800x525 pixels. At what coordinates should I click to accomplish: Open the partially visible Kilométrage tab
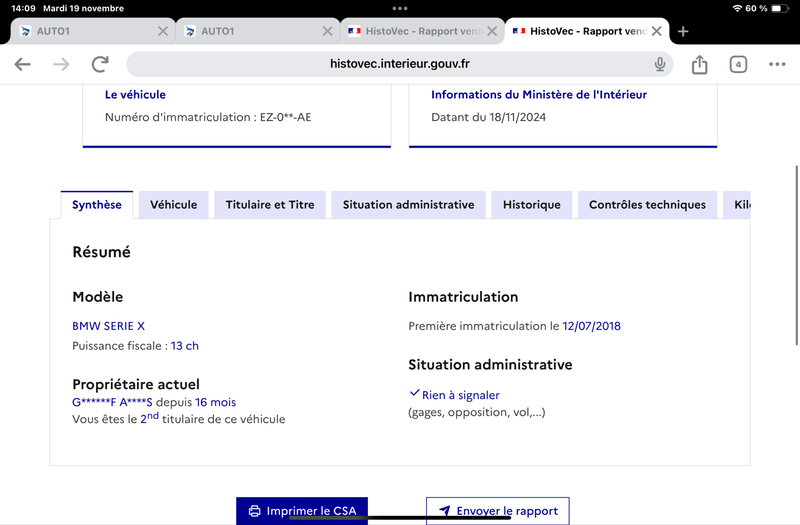[x=737, y=205]
